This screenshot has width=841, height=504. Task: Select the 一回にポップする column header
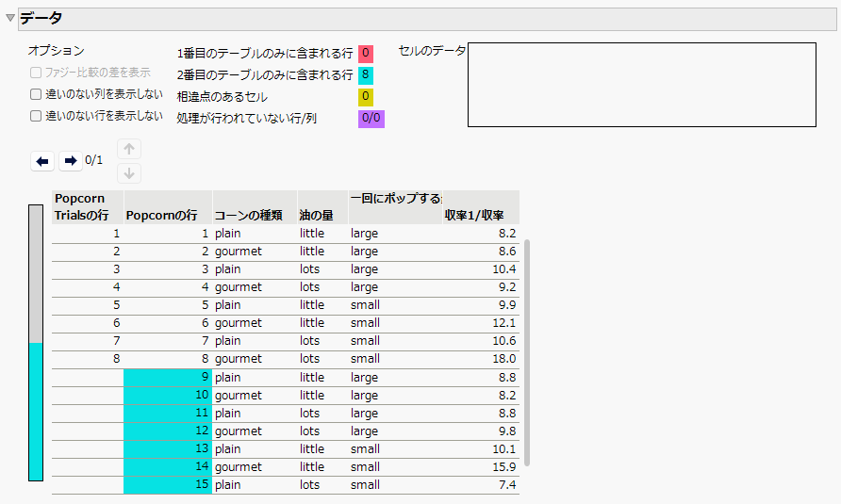point(395,207)
